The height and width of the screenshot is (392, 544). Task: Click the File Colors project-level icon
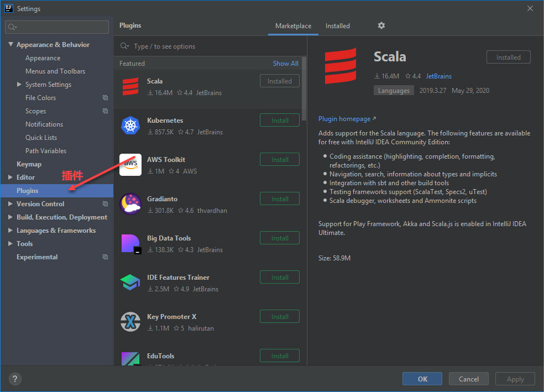(x=105, y=98)
